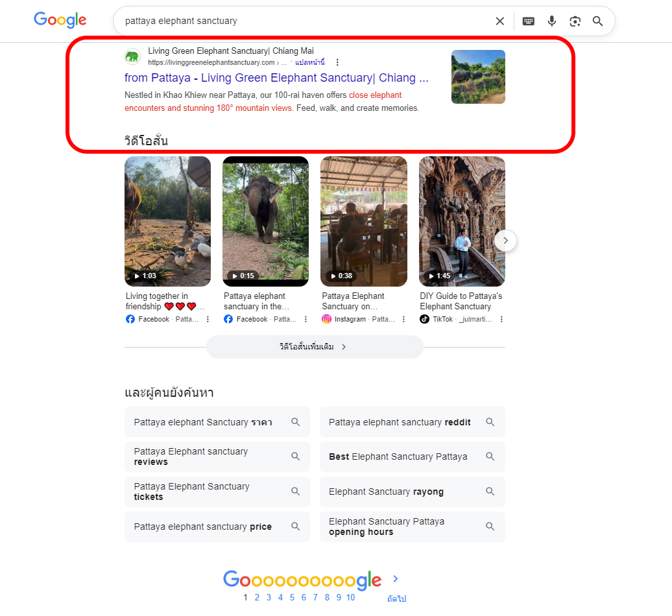Search related Pattaya elephant sanctuary reddit
Viewport: 672px width, 616px height.
[x=412, y=422]
